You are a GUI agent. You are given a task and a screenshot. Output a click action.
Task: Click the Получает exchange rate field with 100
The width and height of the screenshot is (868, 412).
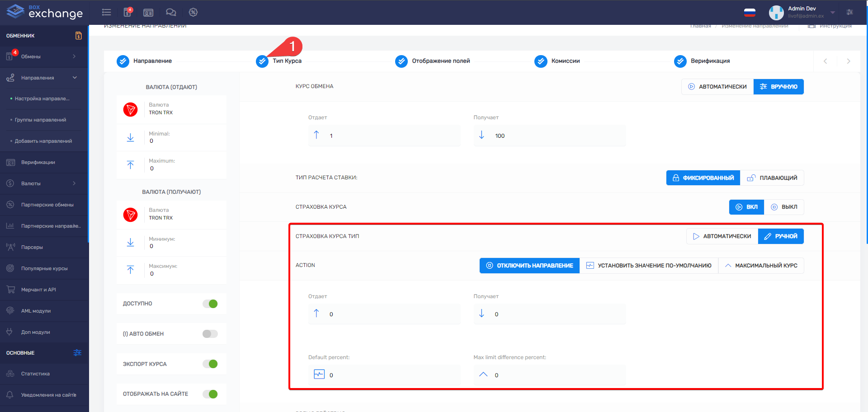556,136
